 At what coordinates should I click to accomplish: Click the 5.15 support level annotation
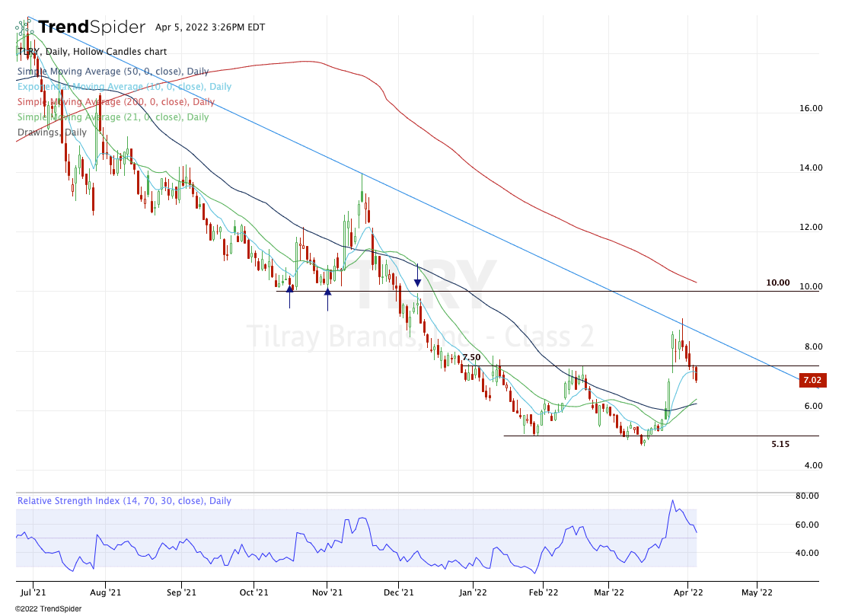point(780,444)
